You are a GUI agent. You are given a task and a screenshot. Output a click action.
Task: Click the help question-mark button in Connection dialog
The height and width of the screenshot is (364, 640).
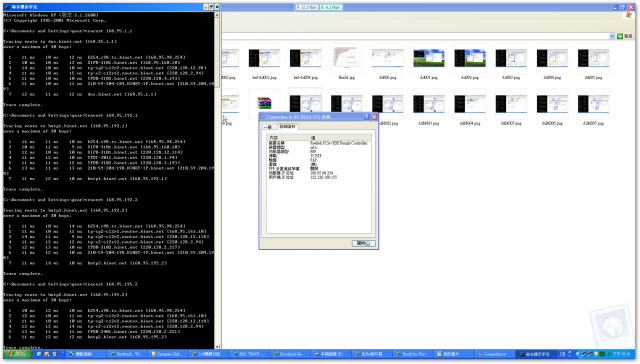pos(366,117)
